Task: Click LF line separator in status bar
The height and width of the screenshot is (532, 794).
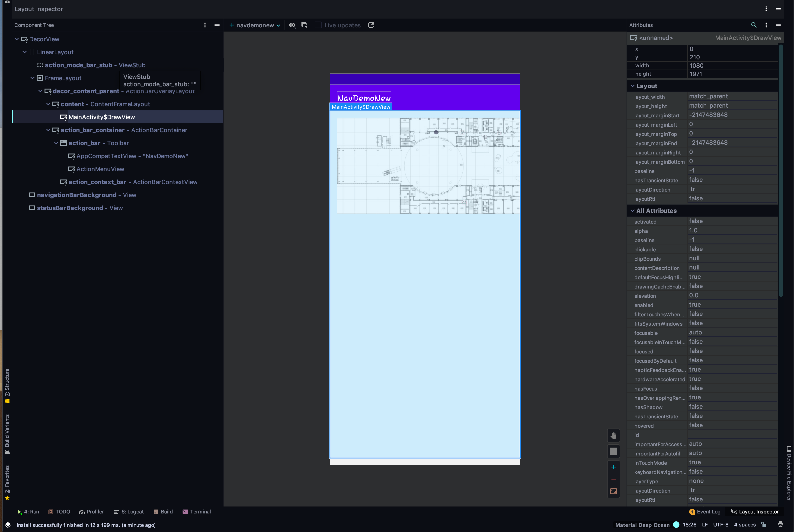Action: (705, 525)
